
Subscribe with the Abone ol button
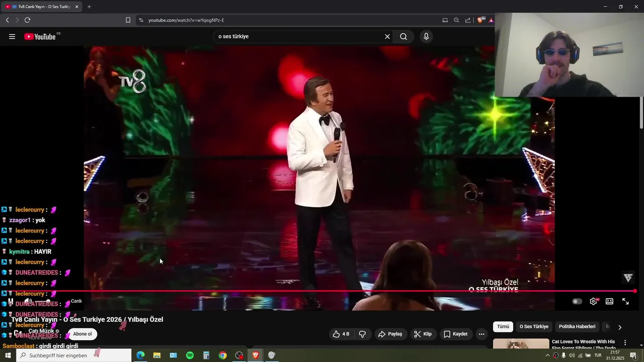click(83, 334)
